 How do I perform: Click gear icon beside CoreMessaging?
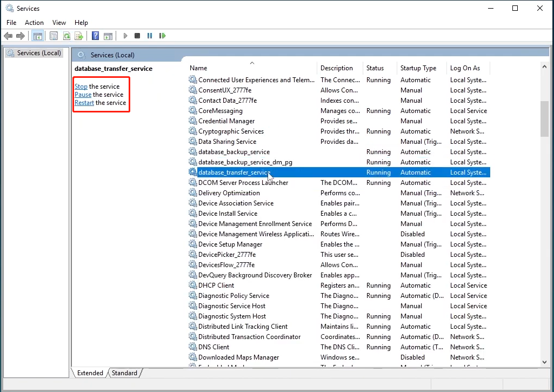point(192,111)
